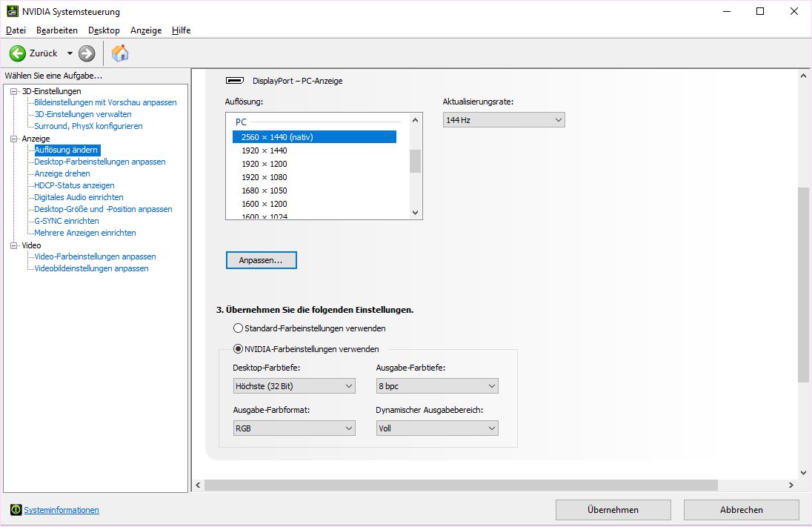Click the NVIDIA Systemsteuerung title bar icon

click(x=13, y=11)
